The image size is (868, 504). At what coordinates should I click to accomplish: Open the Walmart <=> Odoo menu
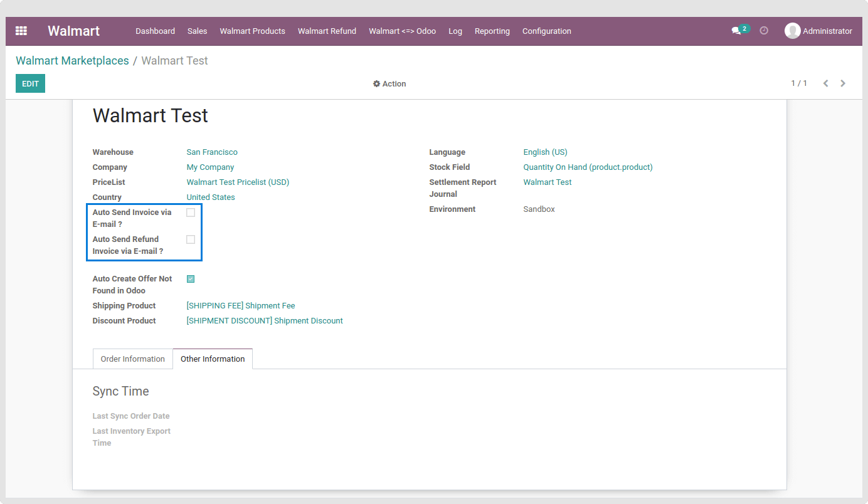point(402,31)
